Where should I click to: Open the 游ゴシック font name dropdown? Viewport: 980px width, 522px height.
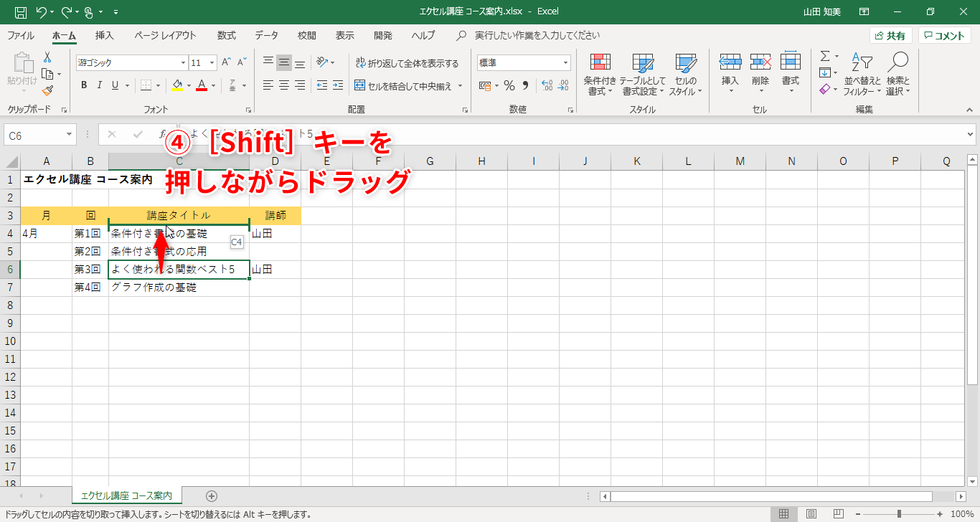click(x=183, y=63)
